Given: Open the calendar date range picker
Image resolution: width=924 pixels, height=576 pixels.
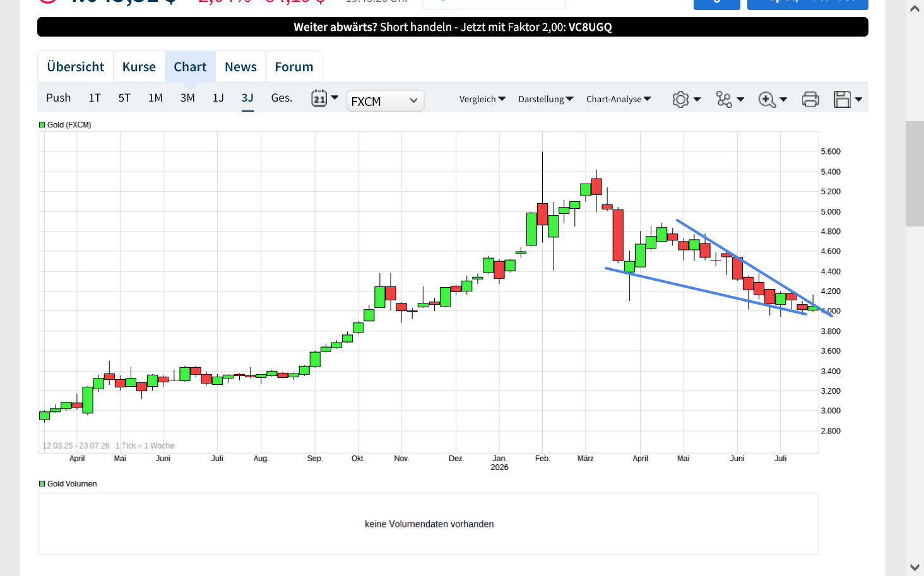Looking at the screenshot, I should pos(324,98).
